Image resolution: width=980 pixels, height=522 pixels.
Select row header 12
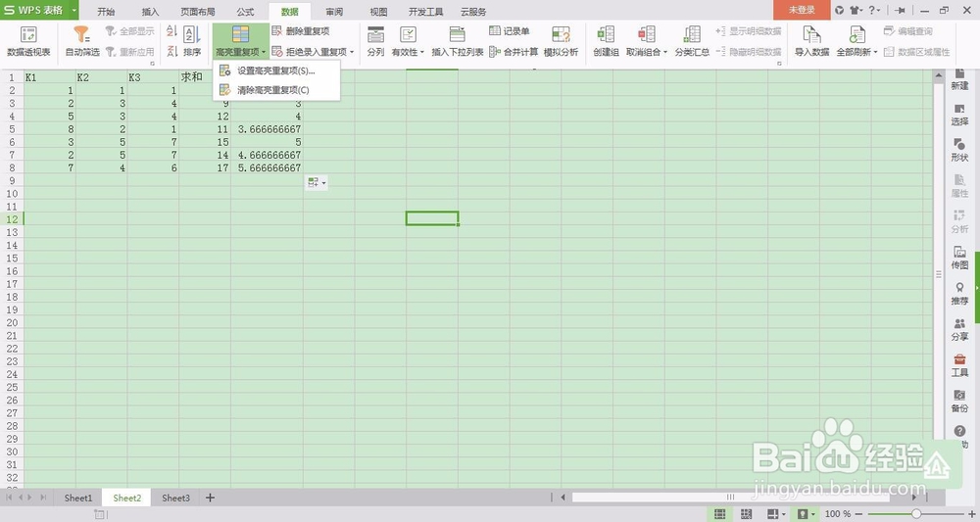12,219
